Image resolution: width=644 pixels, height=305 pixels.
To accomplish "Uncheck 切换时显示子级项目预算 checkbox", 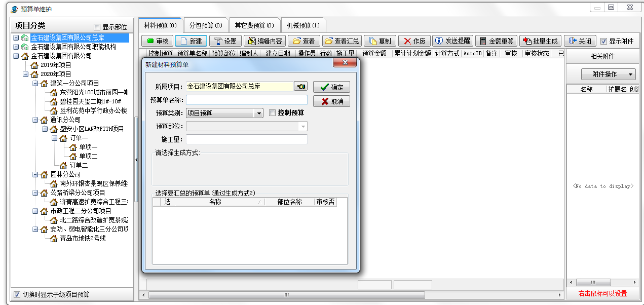I will (17, 294).
